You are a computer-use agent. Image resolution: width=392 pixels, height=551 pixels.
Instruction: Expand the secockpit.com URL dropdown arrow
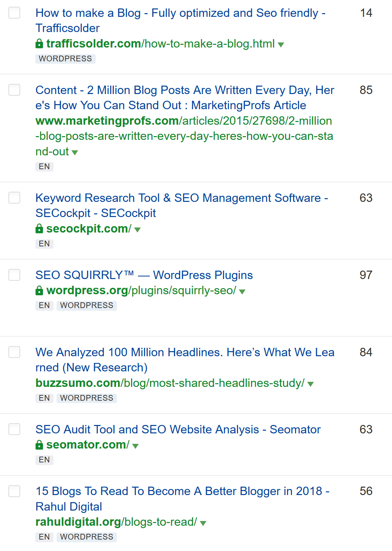[x=137, y=230]
